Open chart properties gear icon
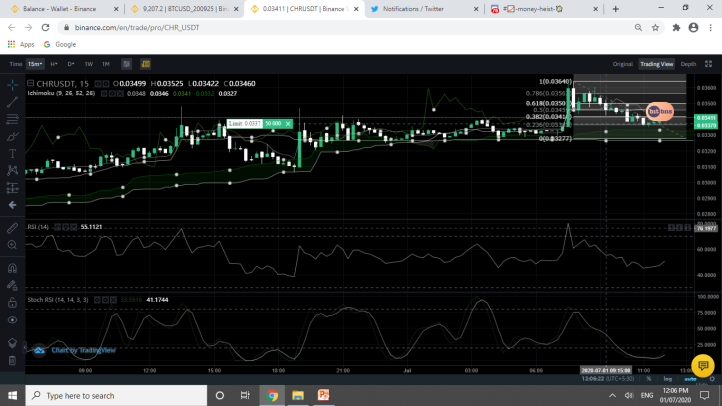 point(712,379)
